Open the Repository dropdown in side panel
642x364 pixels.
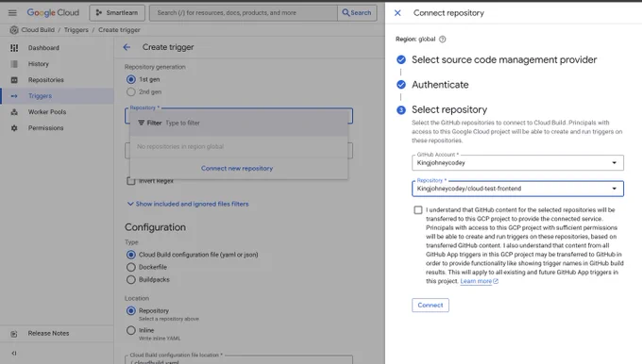point(517,189)
